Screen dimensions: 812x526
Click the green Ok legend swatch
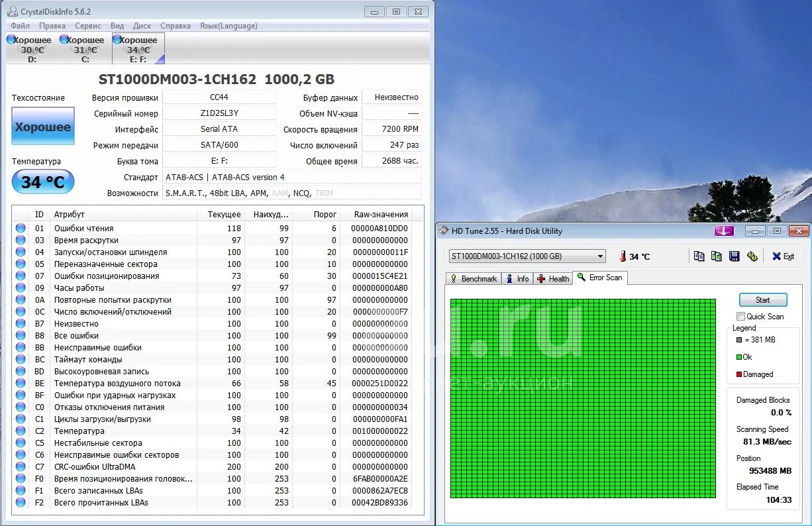[739, 357]
